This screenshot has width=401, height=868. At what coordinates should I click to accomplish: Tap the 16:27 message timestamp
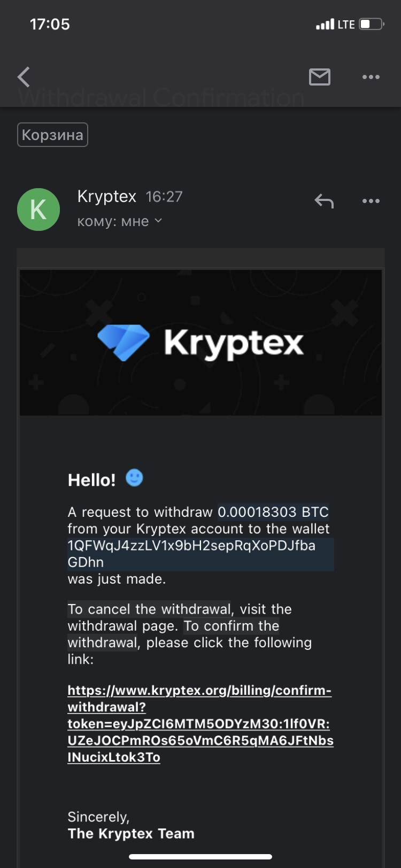coord(164,197)
